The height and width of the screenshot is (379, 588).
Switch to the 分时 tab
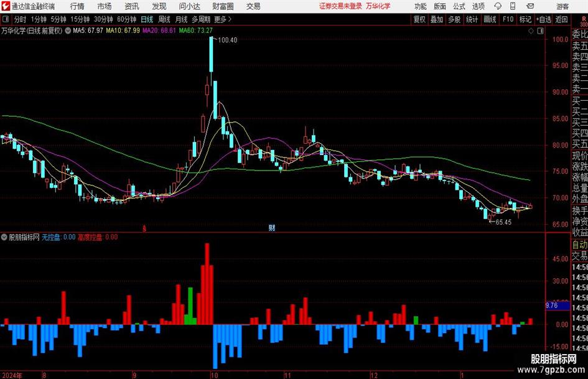pos(21,19)
